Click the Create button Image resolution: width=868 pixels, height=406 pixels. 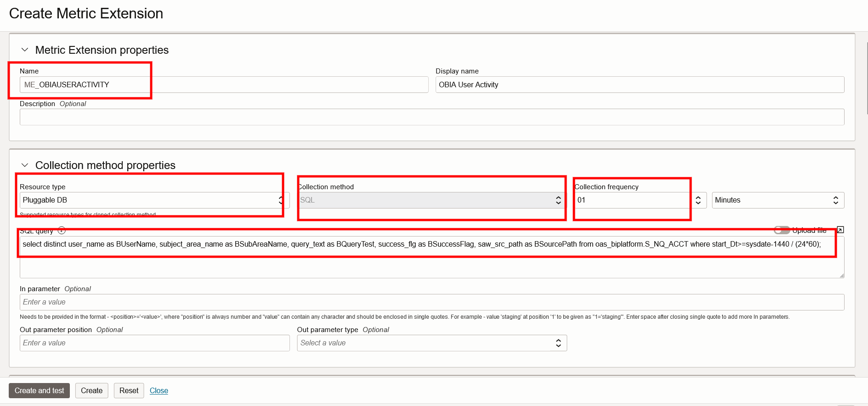[92, 391]
